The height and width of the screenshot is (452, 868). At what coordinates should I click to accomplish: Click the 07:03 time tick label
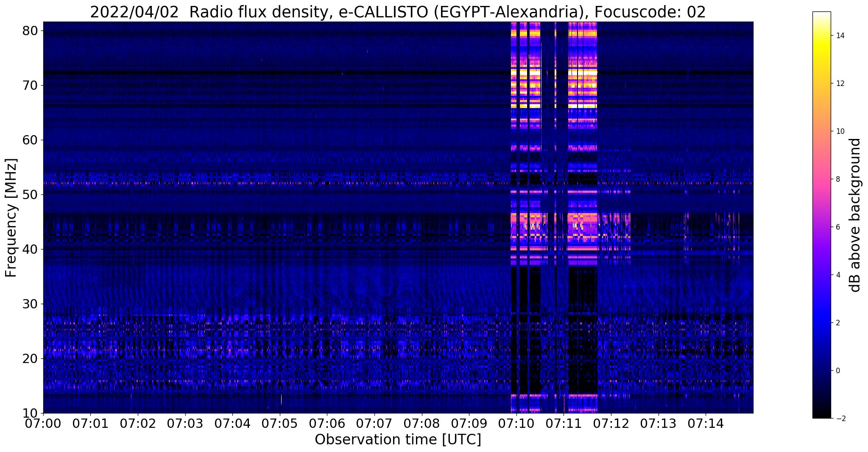pos(185,423)
